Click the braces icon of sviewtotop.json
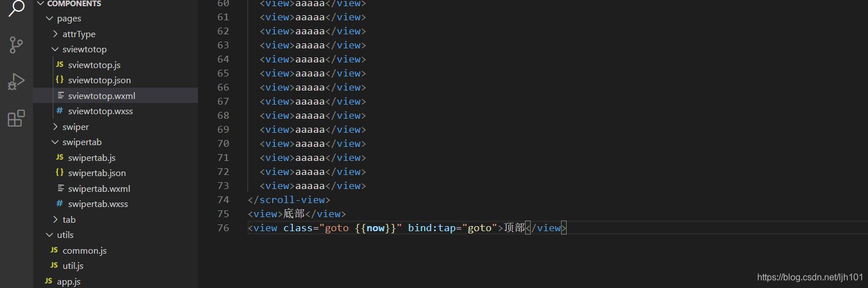Screen dimensions: 868x288 click(60, 80)
